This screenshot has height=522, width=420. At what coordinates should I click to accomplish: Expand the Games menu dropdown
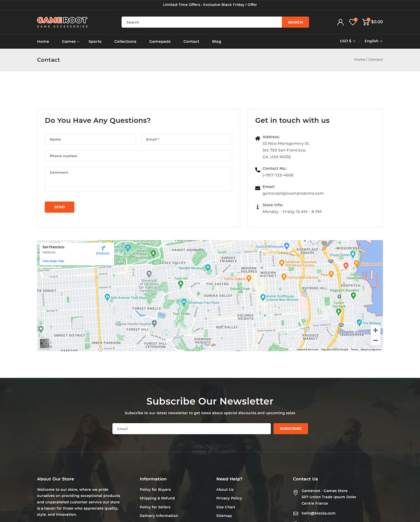pyautogui.click(x=71, y=42)
